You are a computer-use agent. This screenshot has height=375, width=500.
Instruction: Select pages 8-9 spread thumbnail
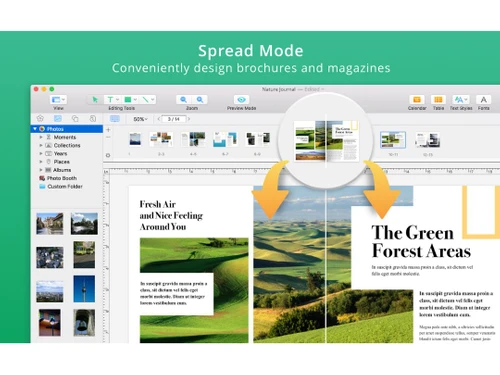[x=258, y=139]
